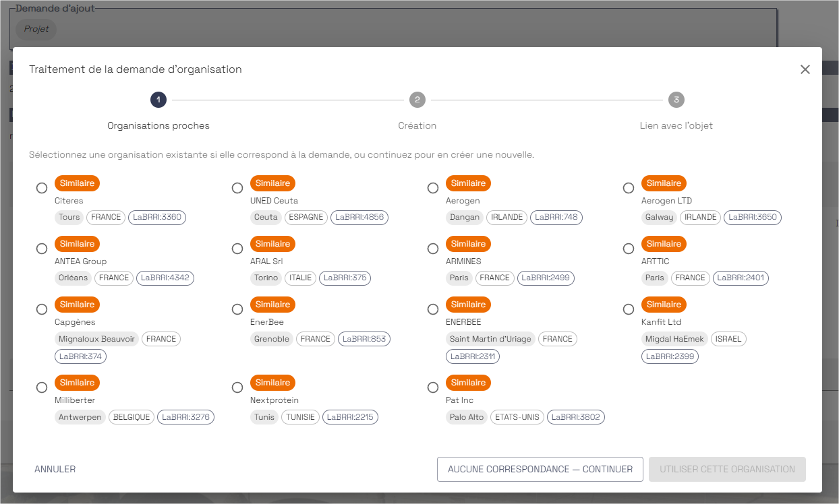
Task: Click the Grenoble city chip
Action: [x=272, y=339]
